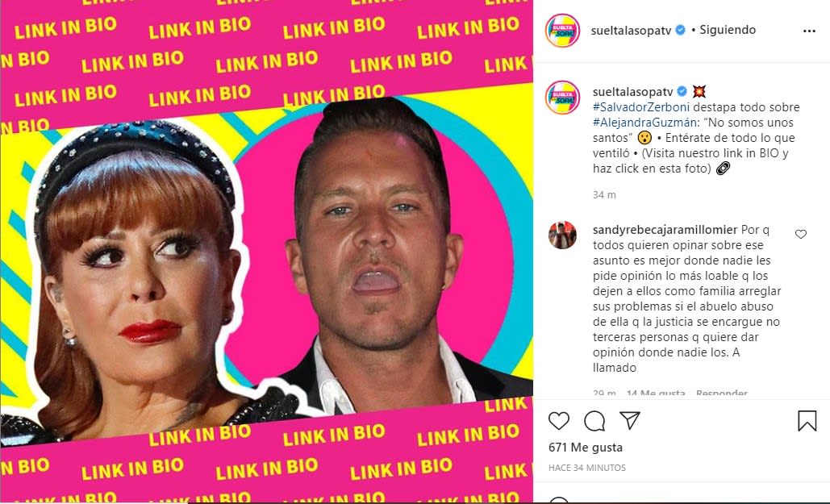Click the HACE 34 MINUTOS timestamp
The width and height of the screenshot is (830, 504).
pyautogui.click(x=587, y=468)
